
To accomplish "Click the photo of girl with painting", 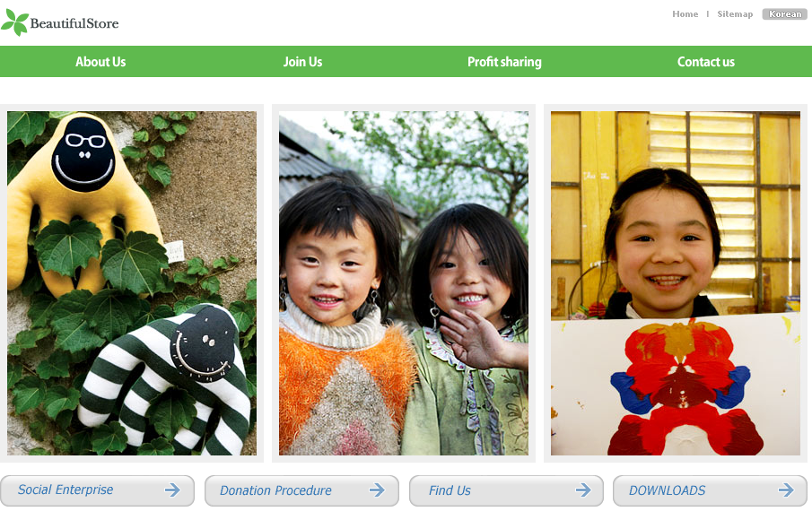I will tap(676, 283).
